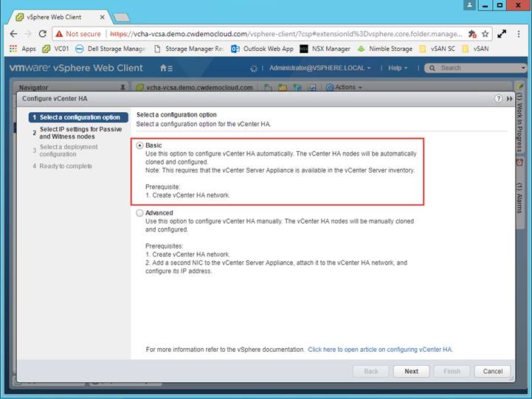532x399 pixels.
Task: Click the fullscreen arrows extension icon
Action: point(502,34)
